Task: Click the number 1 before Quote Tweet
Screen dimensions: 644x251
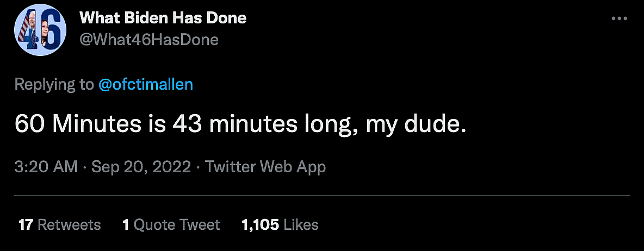Action: click(126, 224)
